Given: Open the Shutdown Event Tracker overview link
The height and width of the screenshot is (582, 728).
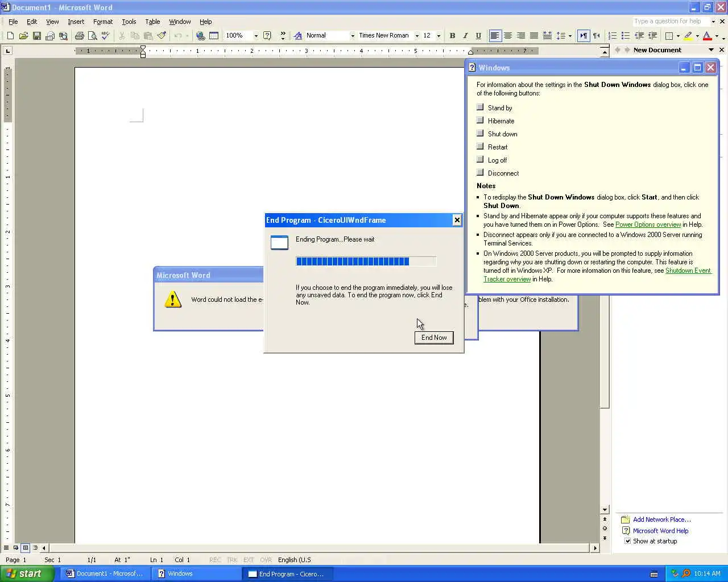Looking at the screenshot, I should click(x=597, y=275).
